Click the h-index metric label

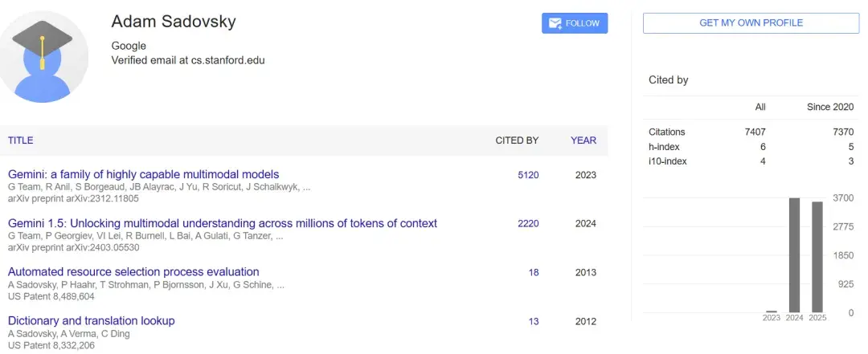664,147
